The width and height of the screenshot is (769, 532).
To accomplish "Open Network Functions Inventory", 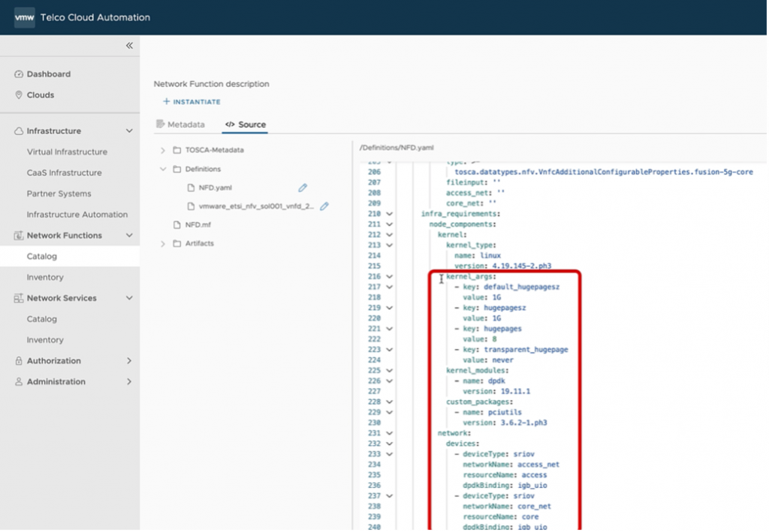I will pyautogui.click(x=45, y=278).
